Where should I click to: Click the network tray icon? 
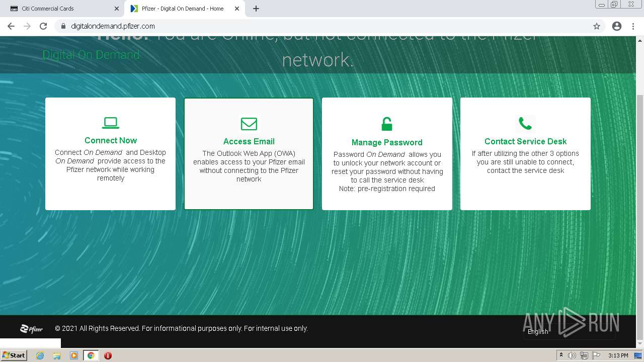(x=584, y=355)
